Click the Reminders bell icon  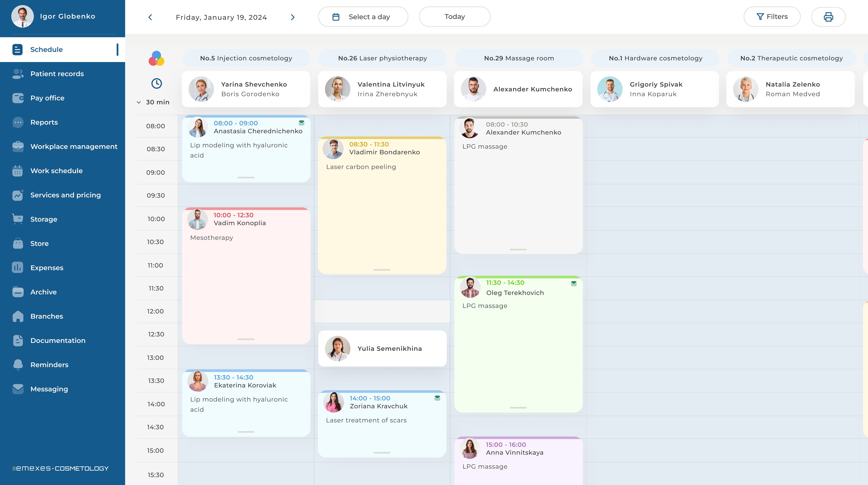tap(18, 365)
